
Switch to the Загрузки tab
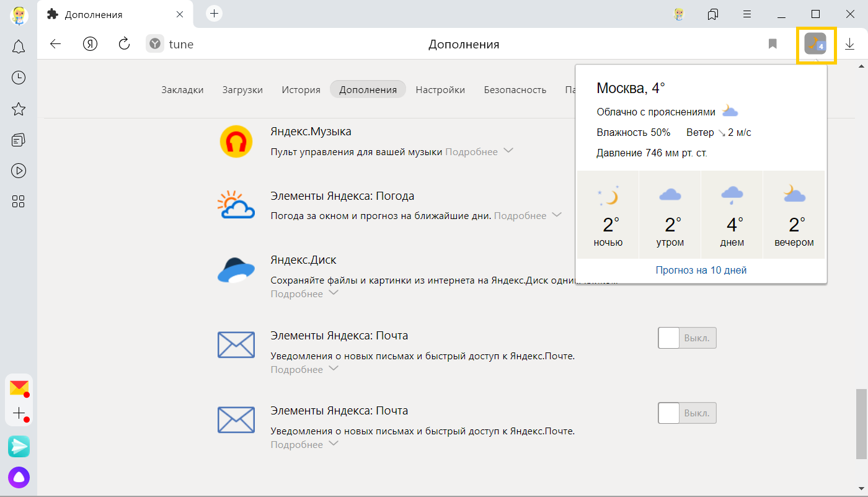242,89
